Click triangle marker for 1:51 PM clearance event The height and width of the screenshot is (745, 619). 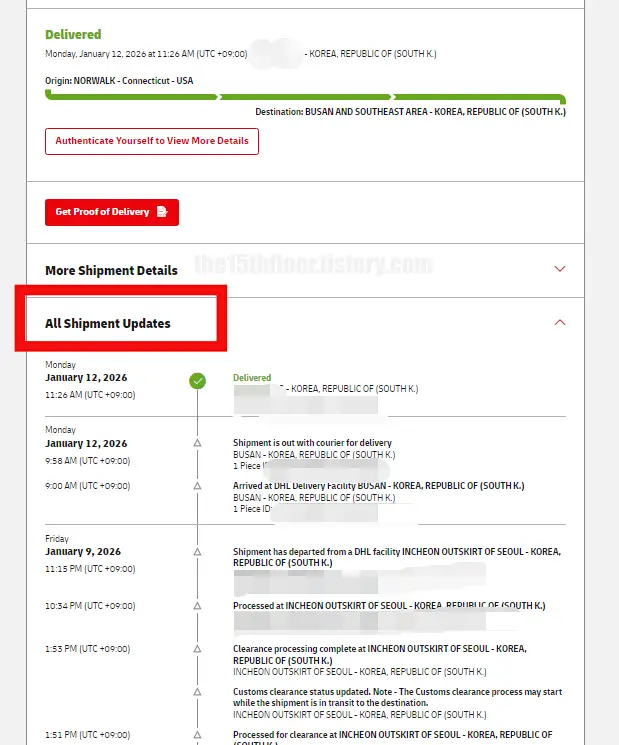198,735
